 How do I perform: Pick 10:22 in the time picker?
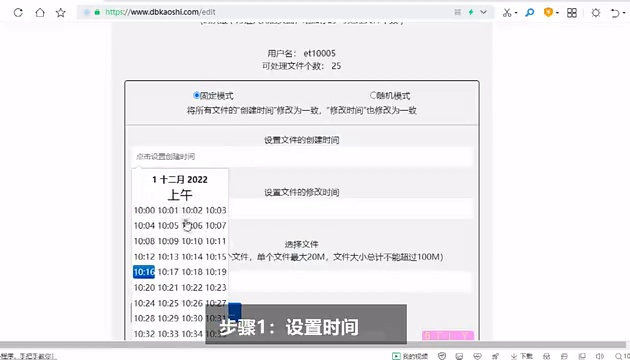click(x=192, y=288)
